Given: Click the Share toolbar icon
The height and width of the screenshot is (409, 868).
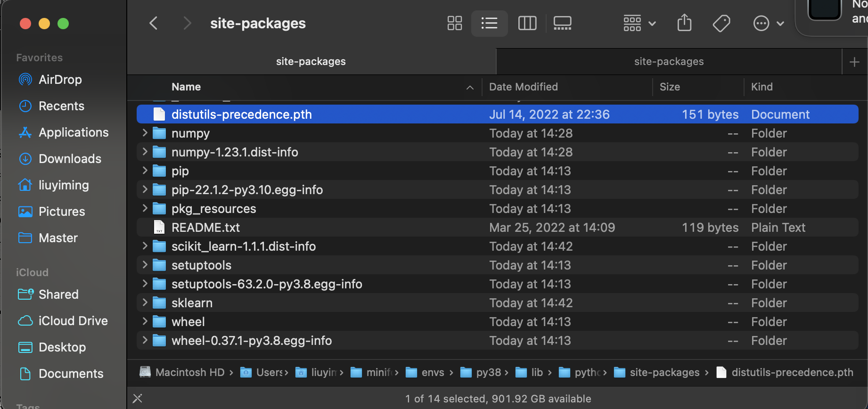Looking at the screenshot, I should point(684,23).
